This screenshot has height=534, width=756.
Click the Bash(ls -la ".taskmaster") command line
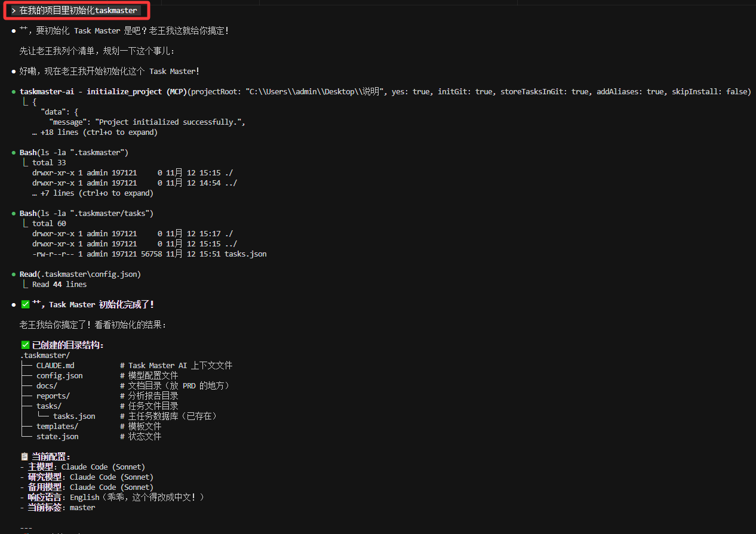pyautogui.click(x=74, y=152)
